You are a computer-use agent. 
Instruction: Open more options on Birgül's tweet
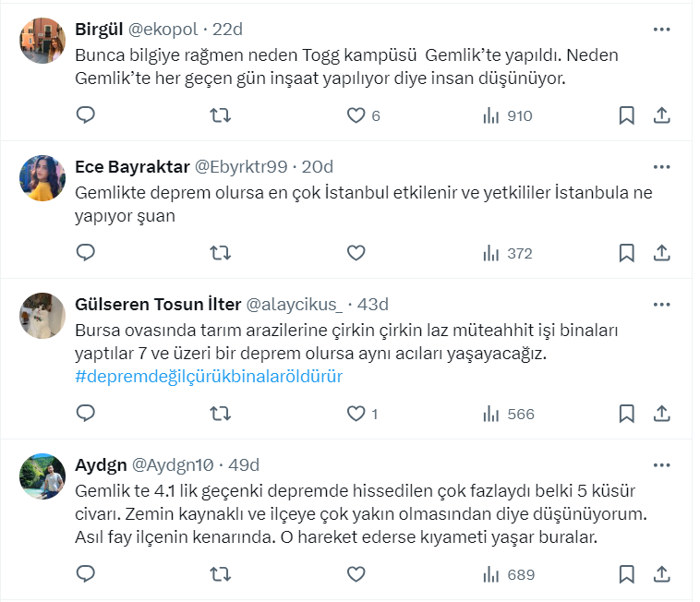[x=661, y=30]
